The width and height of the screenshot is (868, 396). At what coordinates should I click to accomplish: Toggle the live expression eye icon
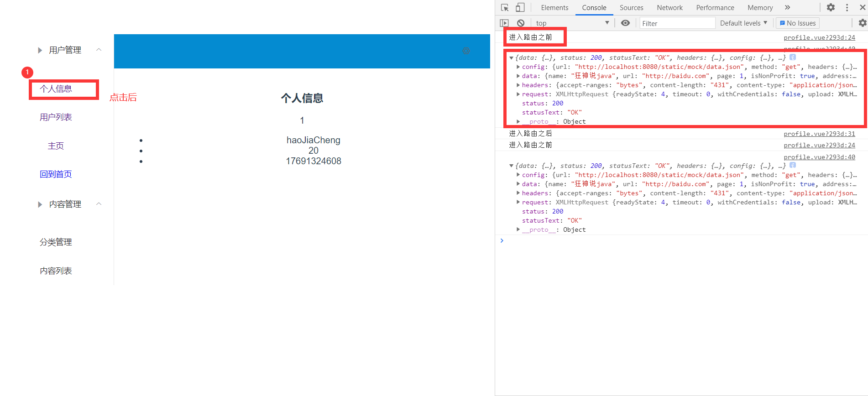pos(625,23)
